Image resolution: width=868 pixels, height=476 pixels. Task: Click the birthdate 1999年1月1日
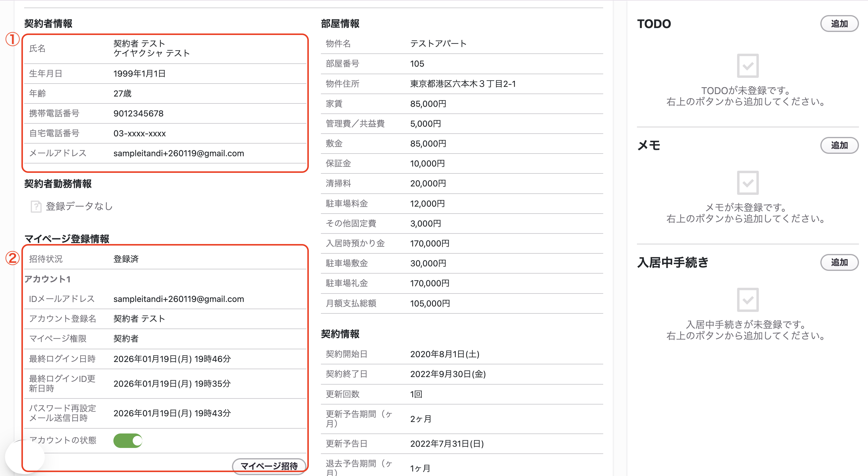140,74
